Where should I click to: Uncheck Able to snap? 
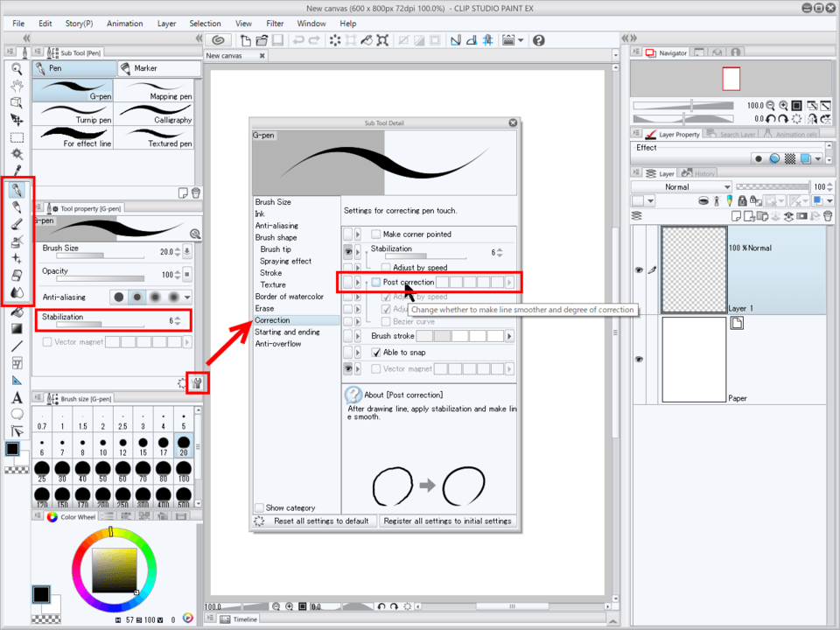coord(378,352)
